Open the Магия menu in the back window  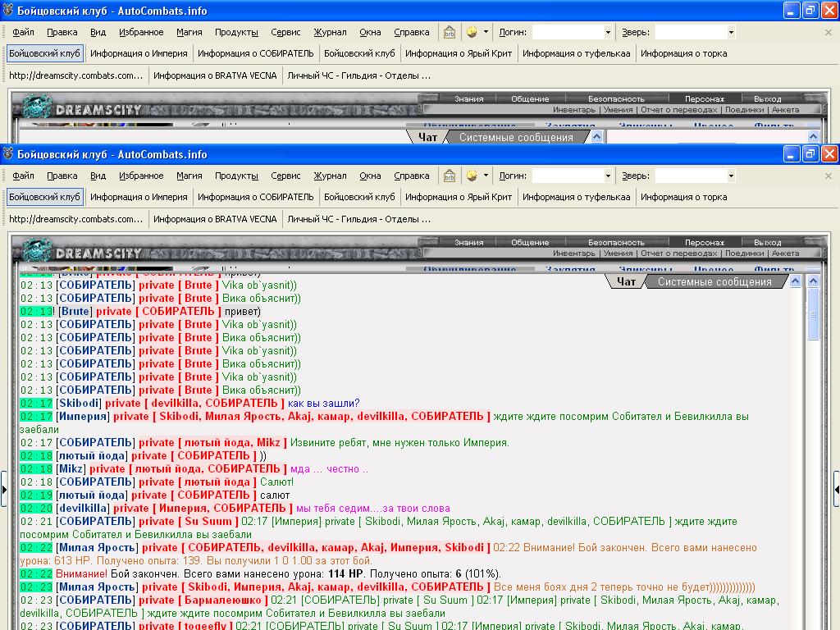coord(189,32)
